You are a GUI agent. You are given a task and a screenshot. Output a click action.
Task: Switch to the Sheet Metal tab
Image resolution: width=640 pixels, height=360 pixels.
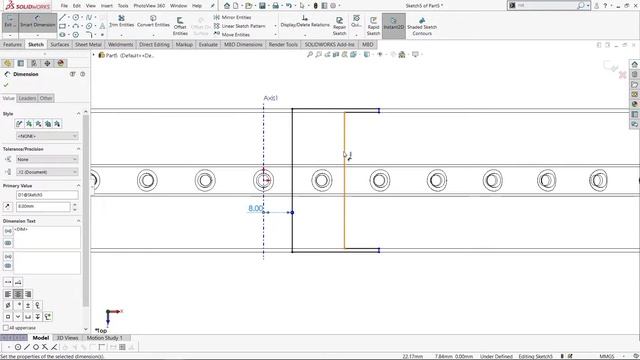(88, 44)
